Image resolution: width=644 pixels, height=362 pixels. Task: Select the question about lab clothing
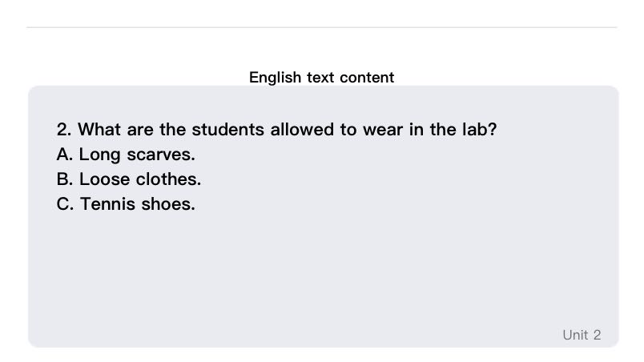pos(276,130)
